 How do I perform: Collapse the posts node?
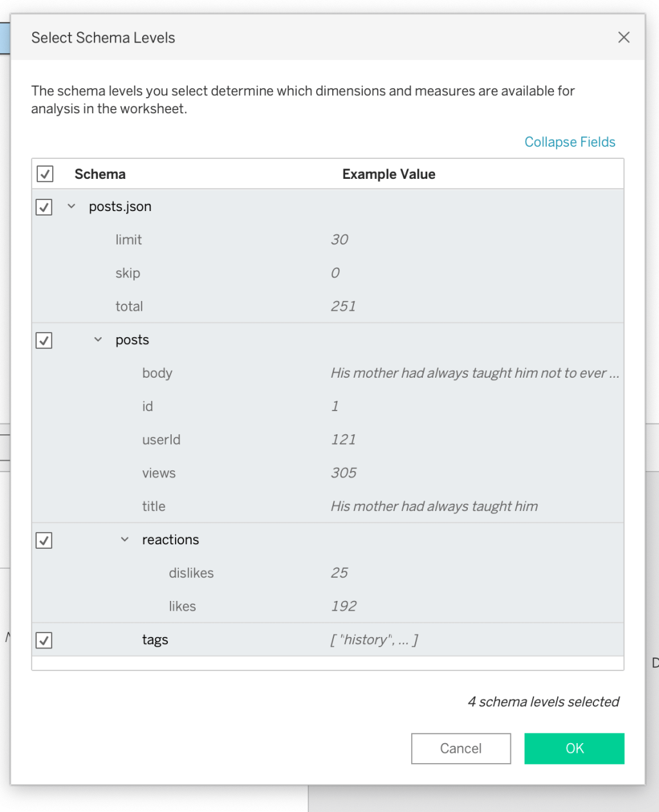click(x=98, y=340)
